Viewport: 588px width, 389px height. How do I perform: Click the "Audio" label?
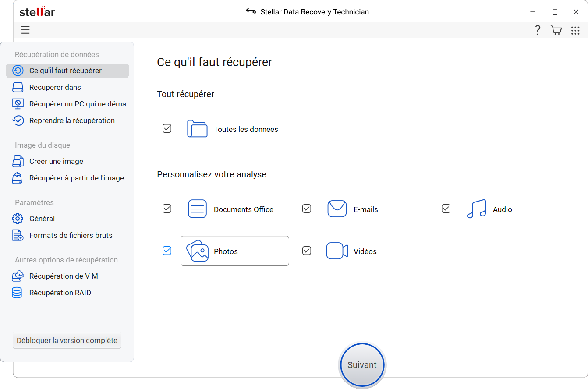(x=503, y=209)
